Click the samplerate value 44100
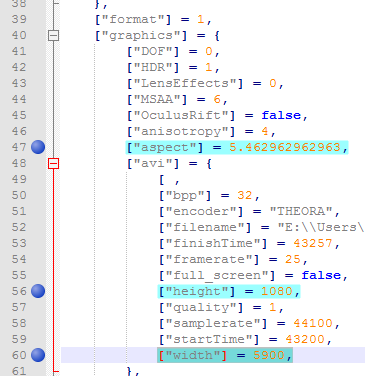365x376 pixels. tap(313, 323)
